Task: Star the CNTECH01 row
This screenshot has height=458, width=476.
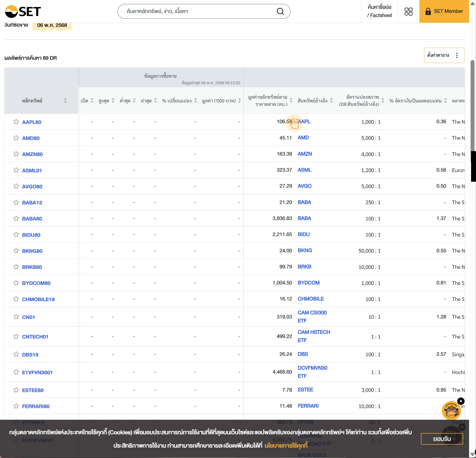Action: click(16, 336)
